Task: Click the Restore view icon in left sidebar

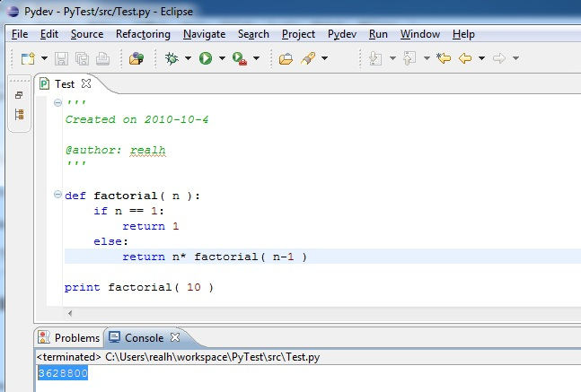Action: coord(19,95)
